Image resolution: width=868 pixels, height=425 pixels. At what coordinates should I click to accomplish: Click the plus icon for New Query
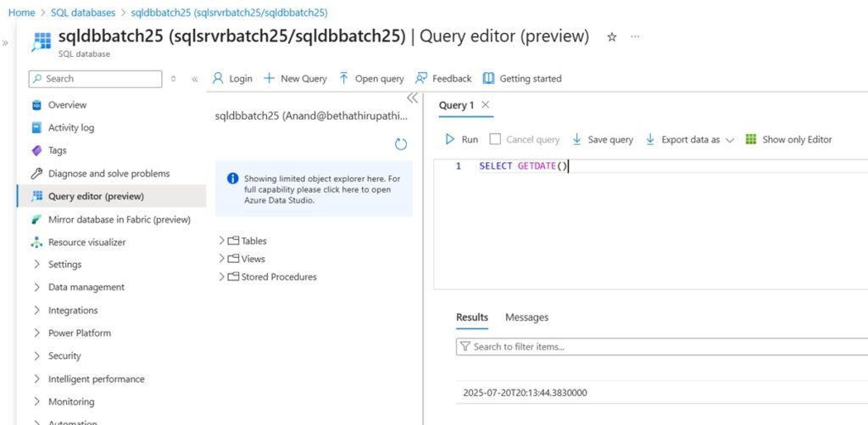pos(269,78)
